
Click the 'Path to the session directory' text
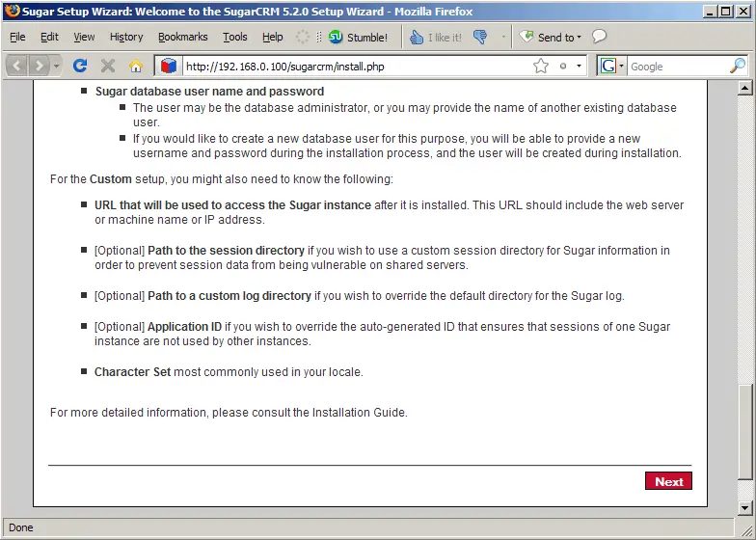tap(226, 251)
